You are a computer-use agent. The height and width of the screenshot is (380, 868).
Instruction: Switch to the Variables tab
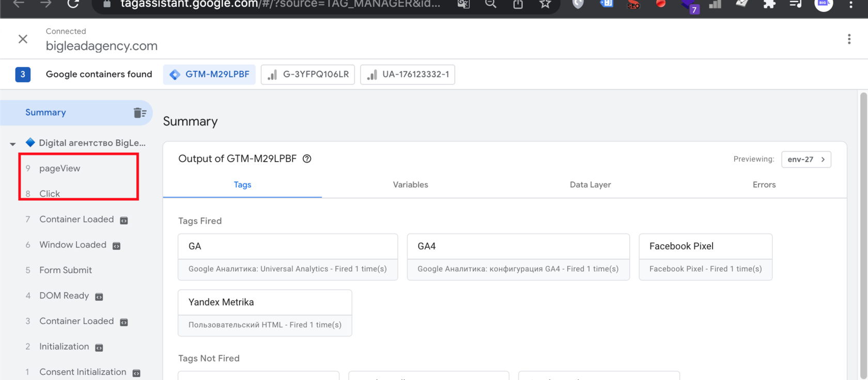[410, 185]
